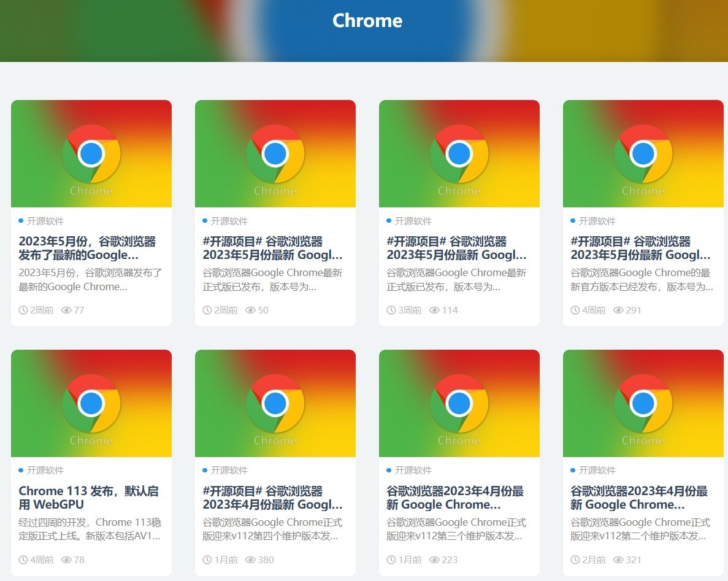Click the clock icon on the 50-views card

tap(207, 310)
